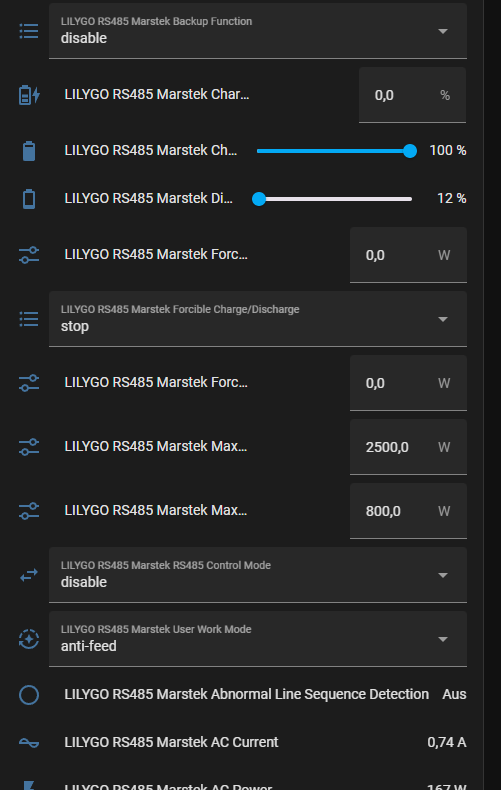Click the battery charging icon beside Char… row
The height and width of the screenshot is (790, 501).
(29, 95)
